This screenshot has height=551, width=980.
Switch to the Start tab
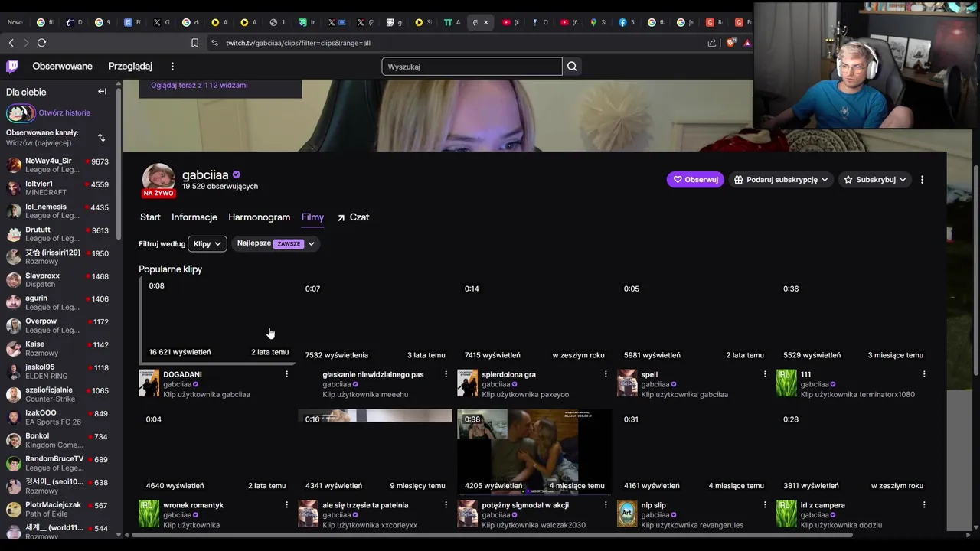pos(150,217)
